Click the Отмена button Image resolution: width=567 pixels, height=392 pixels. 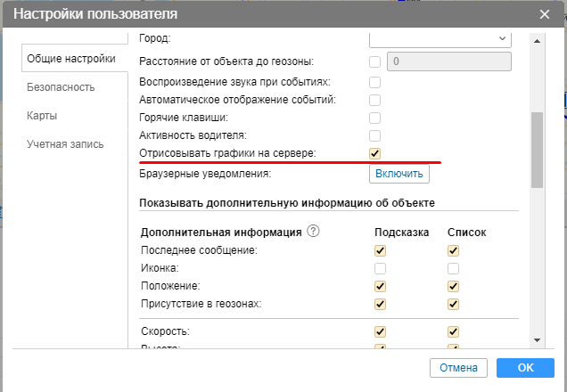(458, 368)
